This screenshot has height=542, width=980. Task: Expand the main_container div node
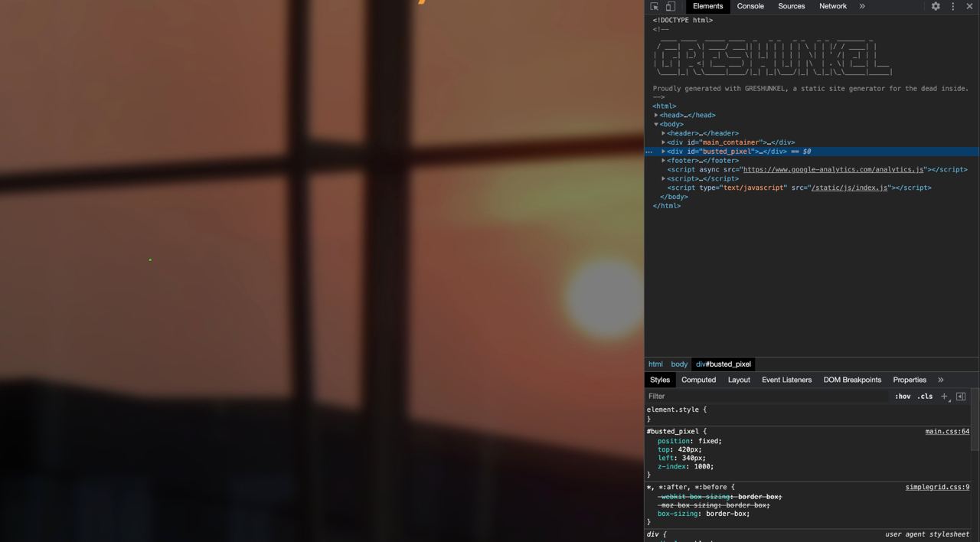(x=664, y=142)
